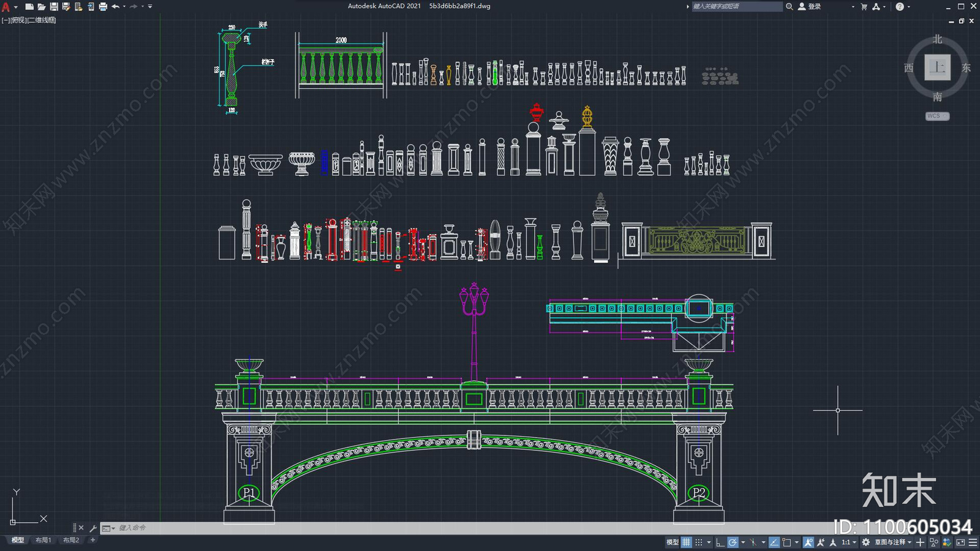This screenshot has height=551, width=980.
Task: Click the New drawing icon
Action: point(29,7)
